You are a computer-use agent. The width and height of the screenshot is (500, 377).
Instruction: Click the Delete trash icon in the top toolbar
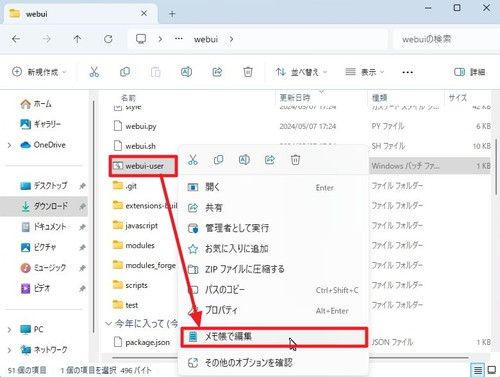248,72
